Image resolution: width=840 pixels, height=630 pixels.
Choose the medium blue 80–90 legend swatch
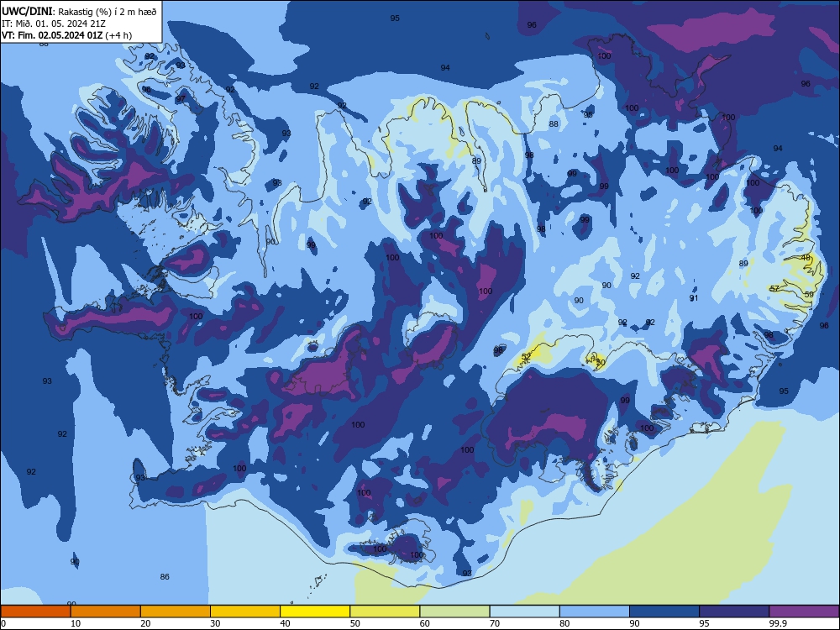click(595, 612)
